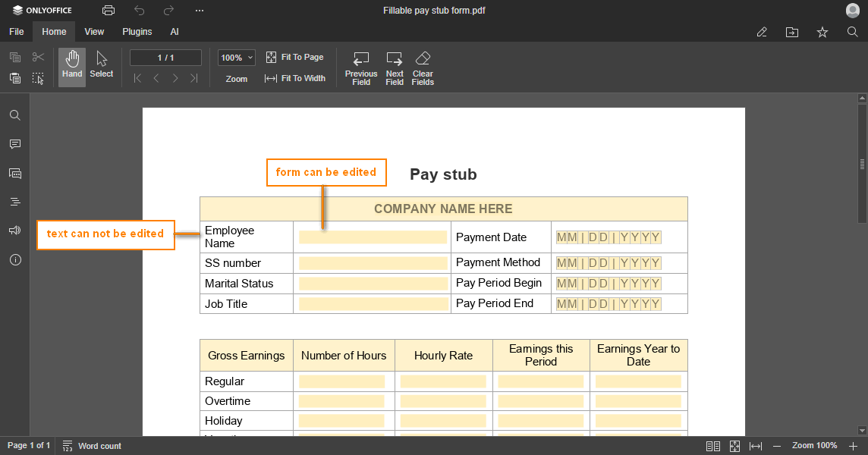868x455 pixels.
Task: Click Zoom 100% label in status bar
Action: (814, 446)
